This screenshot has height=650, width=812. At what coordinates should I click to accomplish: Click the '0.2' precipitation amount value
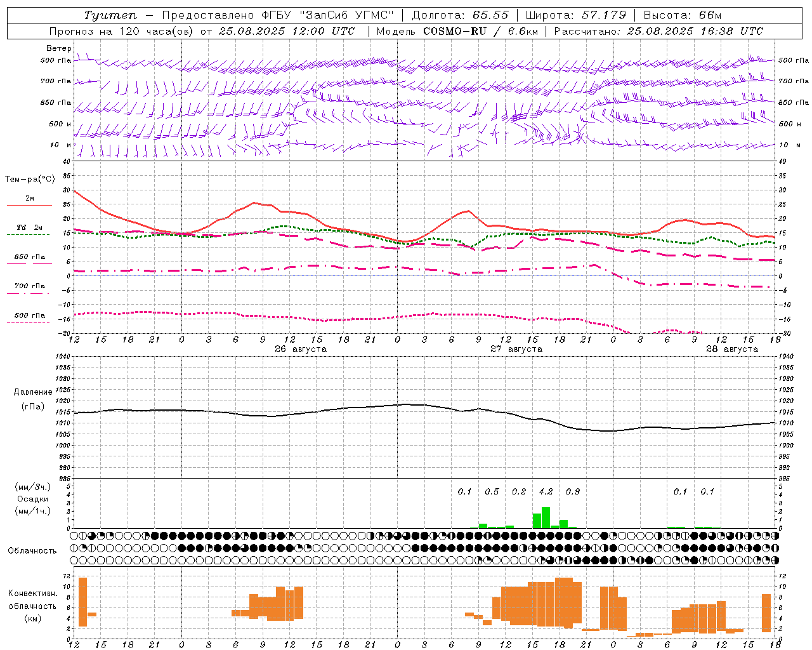click(x=519, y=491)
